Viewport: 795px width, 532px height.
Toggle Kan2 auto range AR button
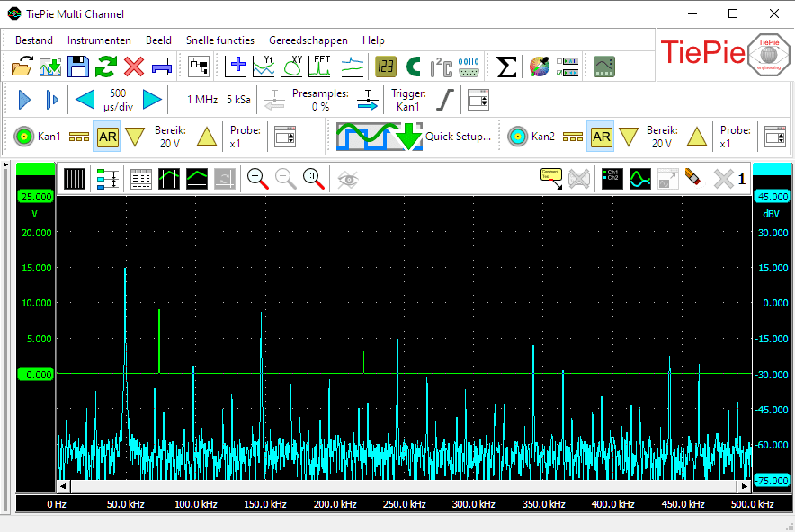coord(601,137)
